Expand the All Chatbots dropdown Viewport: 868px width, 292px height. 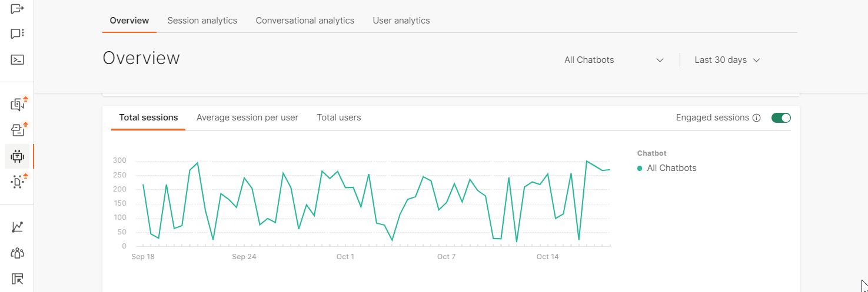(x=614, y=60)
